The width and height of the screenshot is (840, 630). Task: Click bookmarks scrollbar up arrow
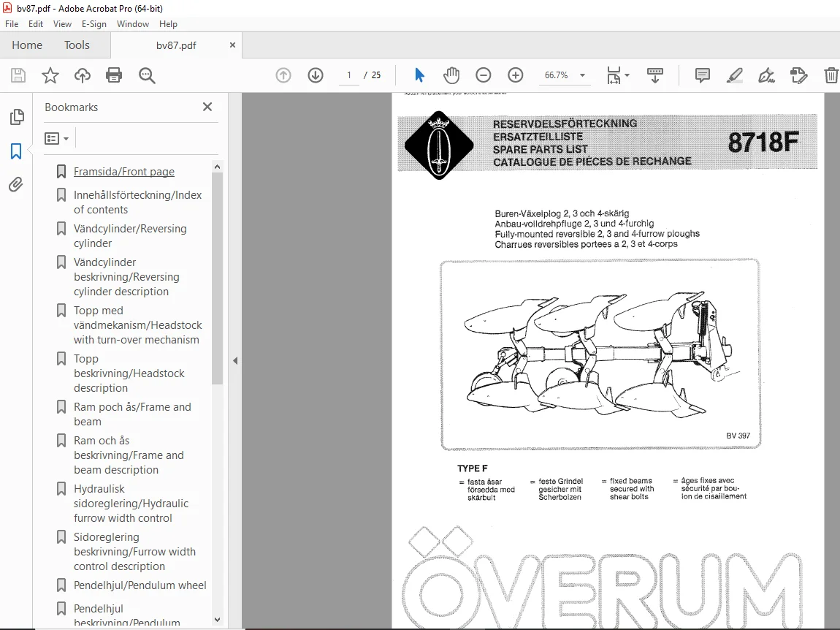click(217, 167)
